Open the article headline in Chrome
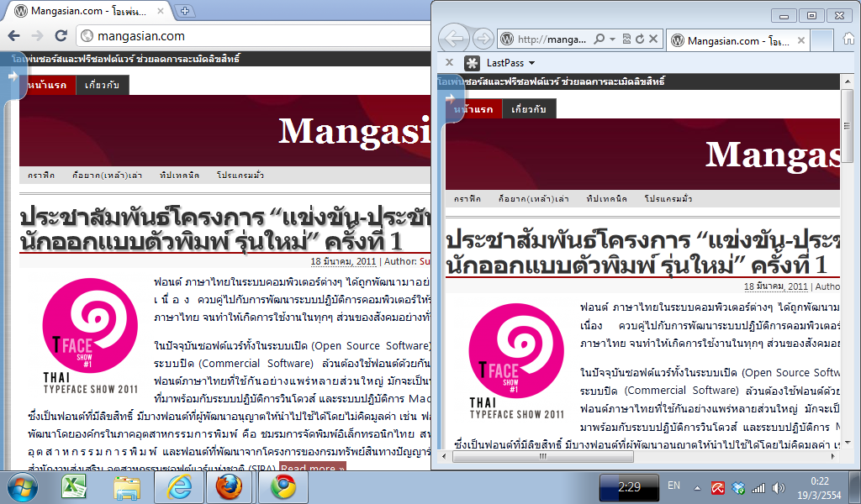 (225, 230)
